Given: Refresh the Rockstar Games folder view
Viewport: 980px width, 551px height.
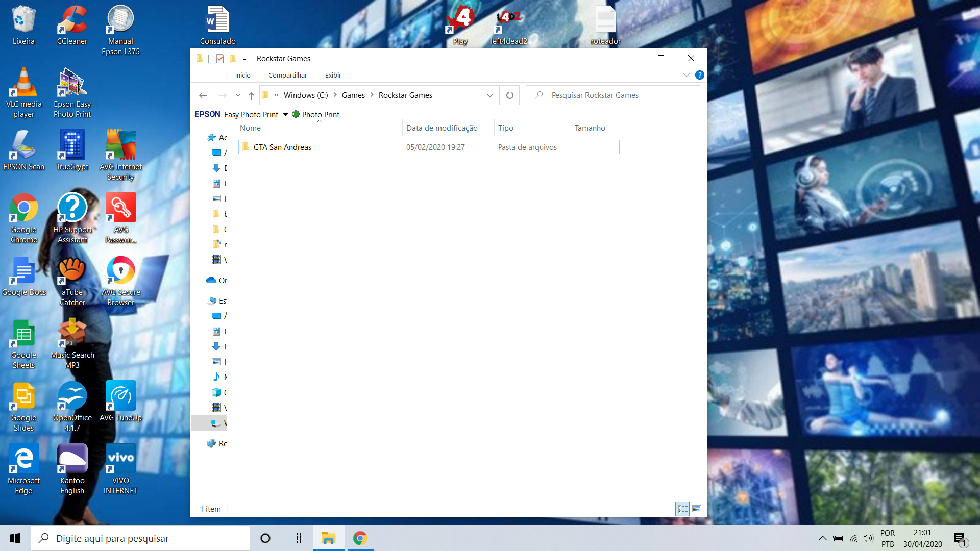Looking at the screenshot, I should [509, 95].
